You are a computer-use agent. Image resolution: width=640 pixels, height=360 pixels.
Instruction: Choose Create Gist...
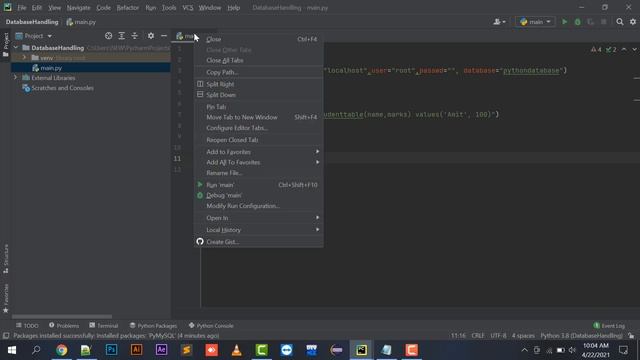click(x=258, y=242)
